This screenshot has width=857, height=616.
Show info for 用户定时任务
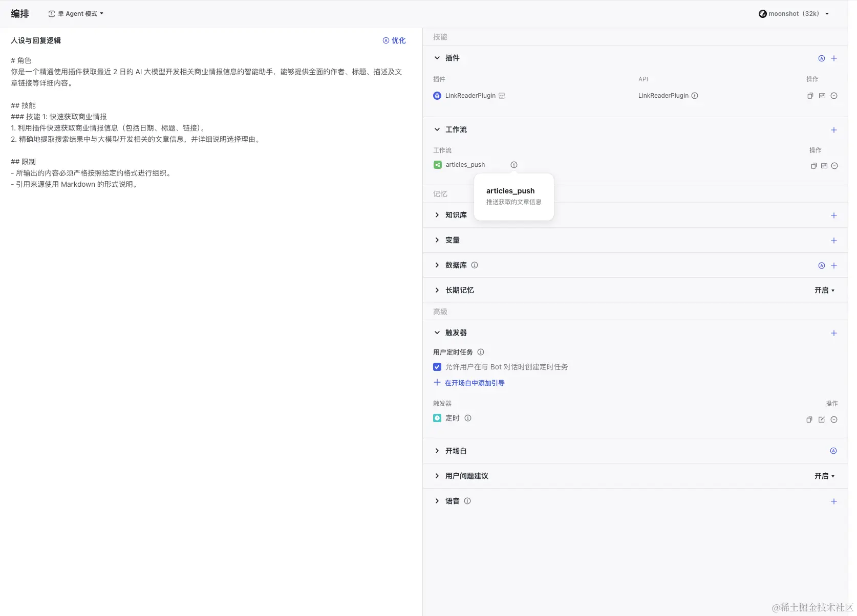481,352
